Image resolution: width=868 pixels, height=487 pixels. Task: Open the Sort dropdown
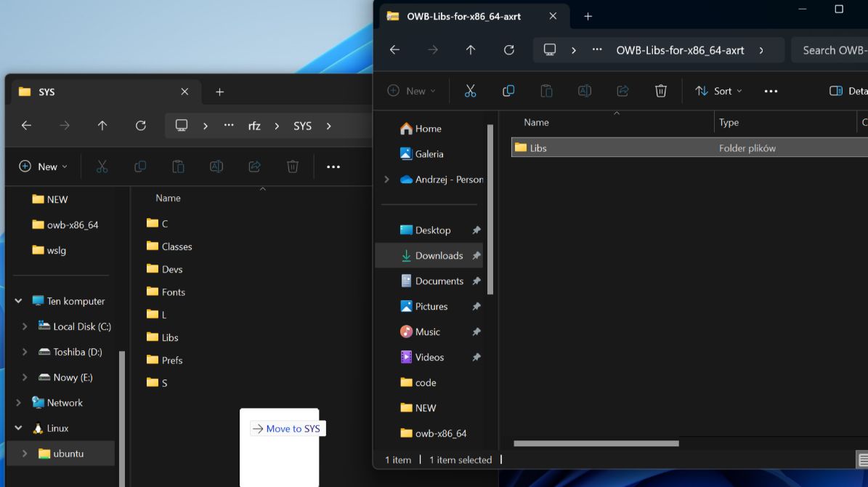click(x=718, y=91)
